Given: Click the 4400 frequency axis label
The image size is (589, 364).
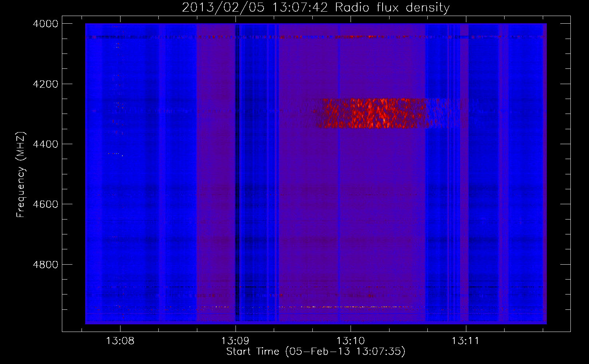Looking at the screenshot, I should (46, 144).
